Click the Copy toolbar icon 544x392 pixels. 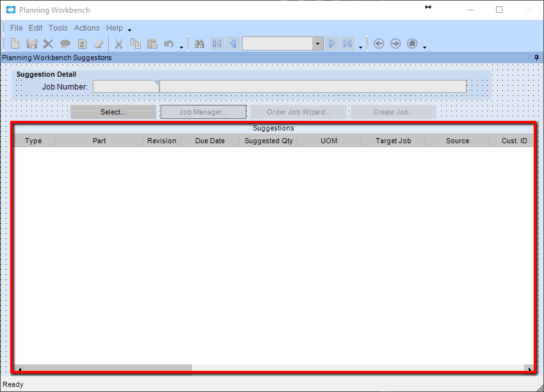[135, 43]
